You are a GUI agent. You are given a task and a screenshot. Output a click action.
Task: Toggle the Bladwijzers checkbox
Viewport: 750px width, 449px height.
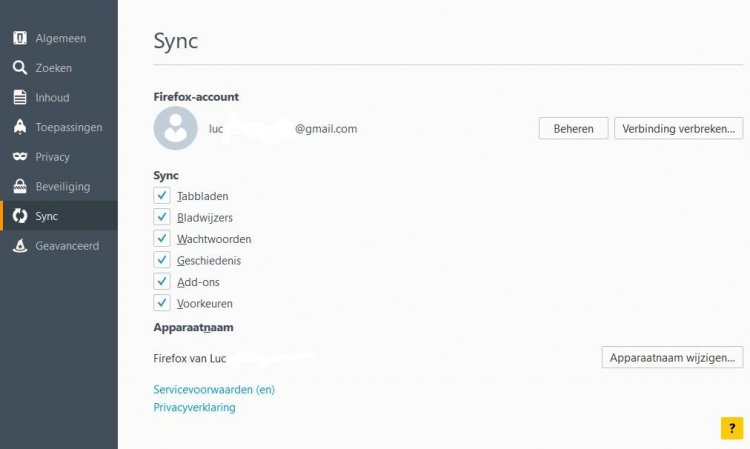162,217
